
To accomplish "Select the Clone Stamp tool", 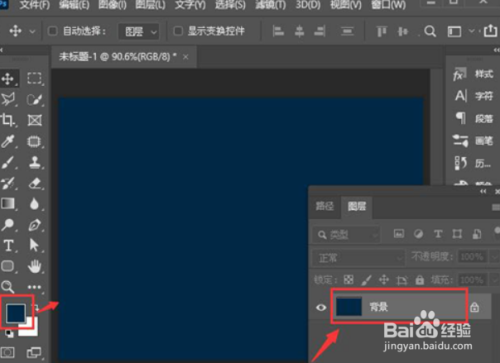I will click(x=34, y=162).
